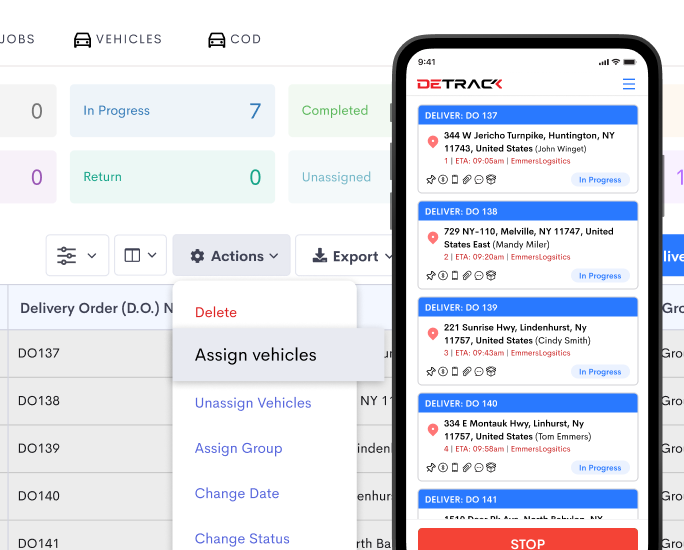The image size is (684, 550).
Task: Open hamburger menu in phone app
Action: pos(629,84)
